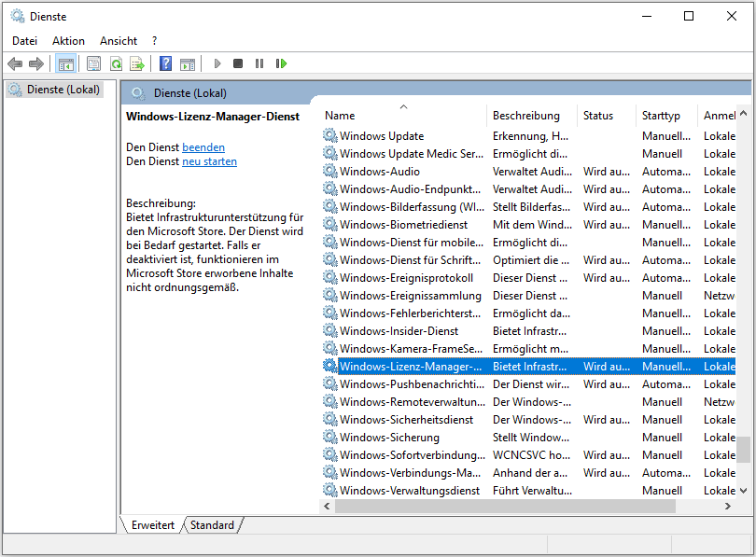Click the horizontal scrollbar right arrow
756x557 pixels.
coord(728,506)
